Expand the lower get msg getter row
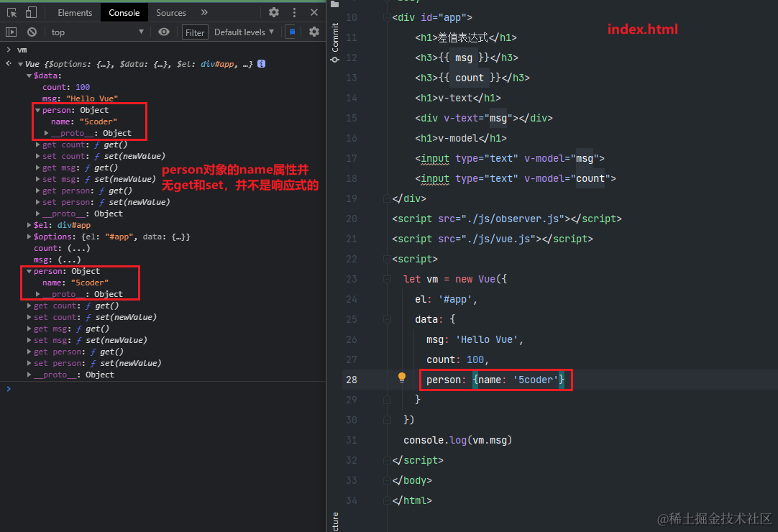778x532 pixels. point(29,329)
